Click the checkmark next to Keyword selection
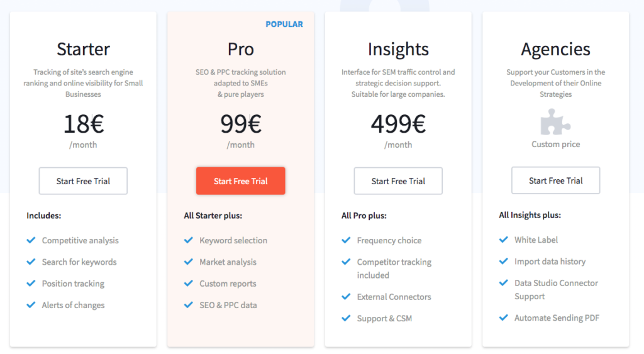Viewport: 644px width, 354px height. pyautogui.click(x=189, y=240)
